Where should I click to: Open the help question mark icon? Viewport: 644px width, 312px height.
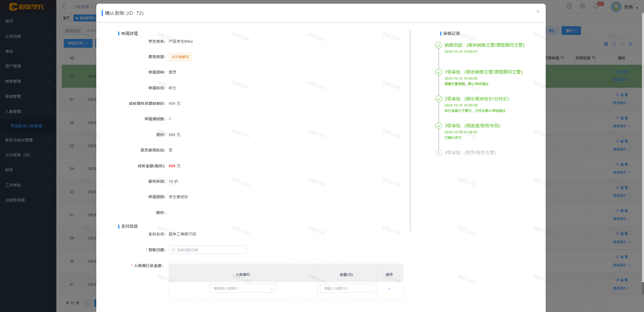tap(569, 6)
